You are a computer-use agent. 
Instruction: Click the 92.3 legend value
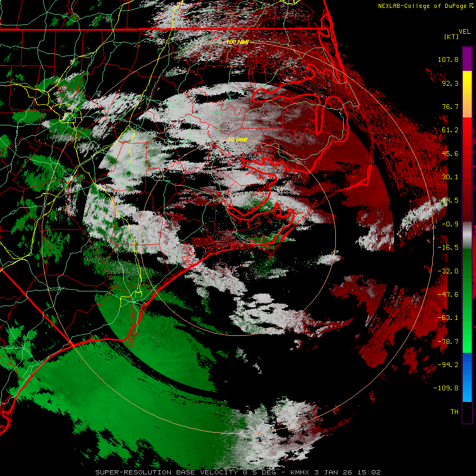450,83
